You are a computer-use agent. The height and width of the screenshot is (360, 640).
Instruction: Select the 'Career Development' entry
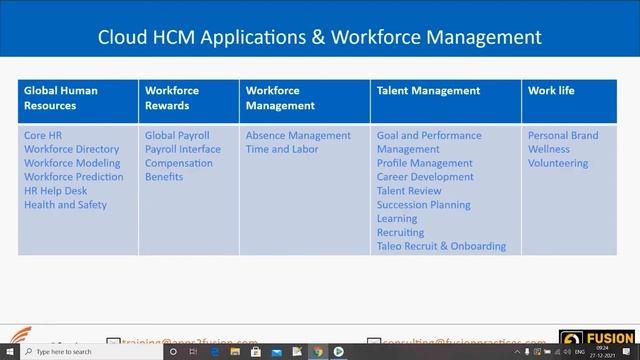pos(425,177)
